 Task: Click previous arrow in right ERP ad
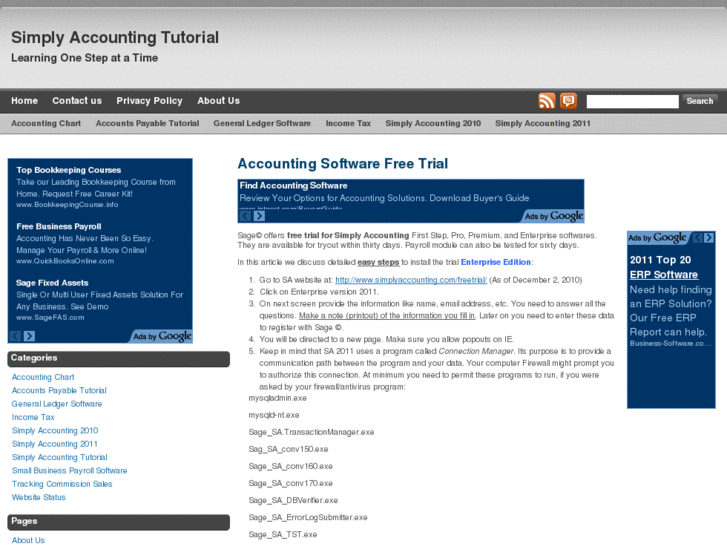698,237
